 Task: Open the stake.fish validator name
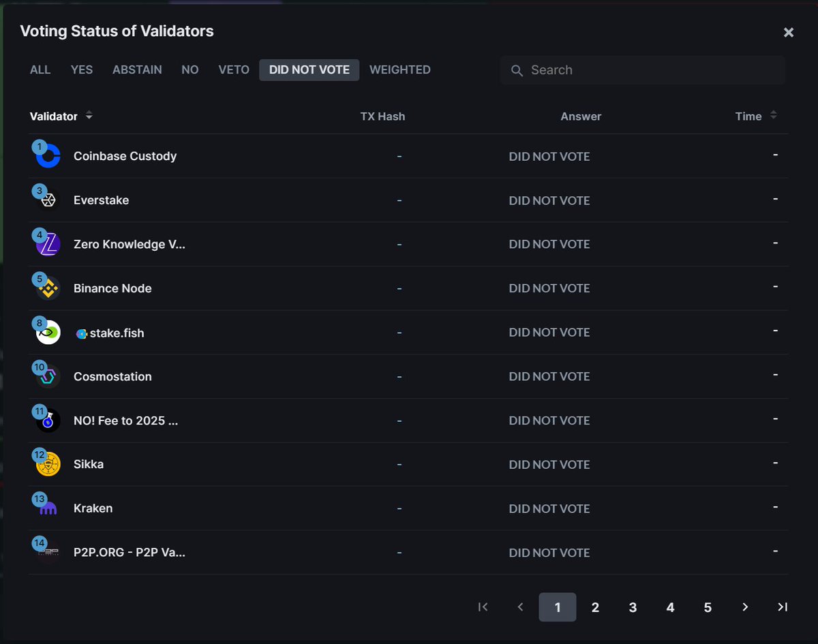point(117,333)
